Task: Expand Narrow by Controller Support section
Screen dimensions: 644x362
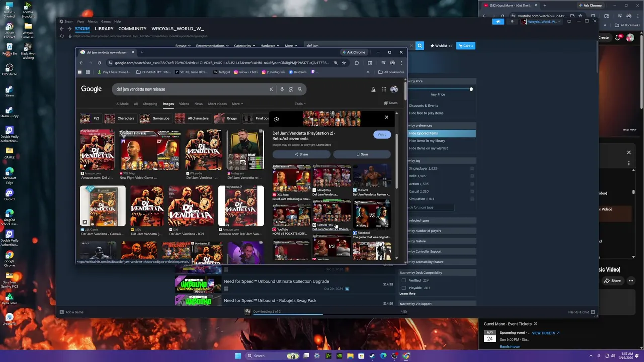Action: point(441,251)
